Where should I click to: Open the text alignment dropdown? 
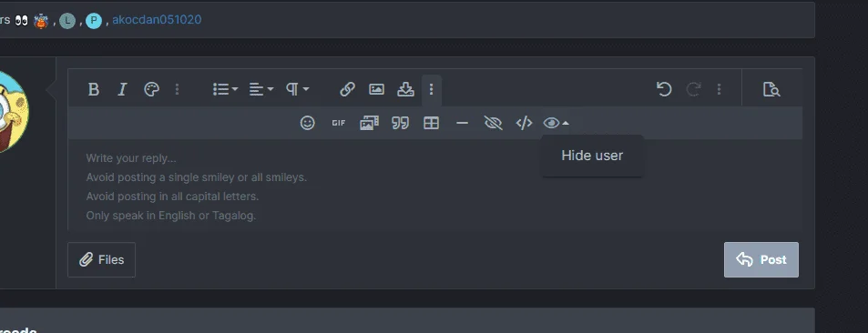261,89
